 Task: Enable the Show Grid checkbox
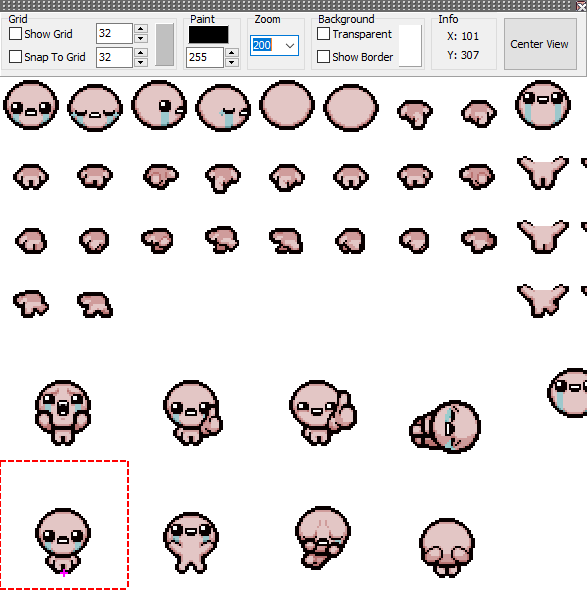(x=15, y=34)
